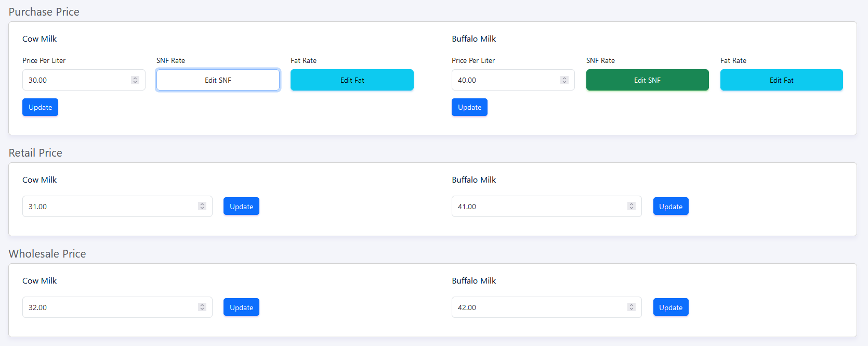Update the Cow Milk retail price
The width and height of the screenshot is (868, 346).
coord(241,206)
